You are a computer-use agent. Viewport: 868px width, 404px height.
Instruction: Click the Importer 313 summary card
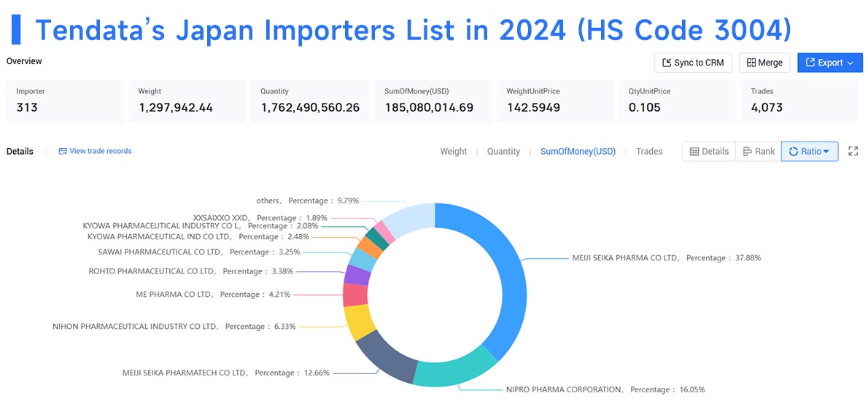[65, 101]
